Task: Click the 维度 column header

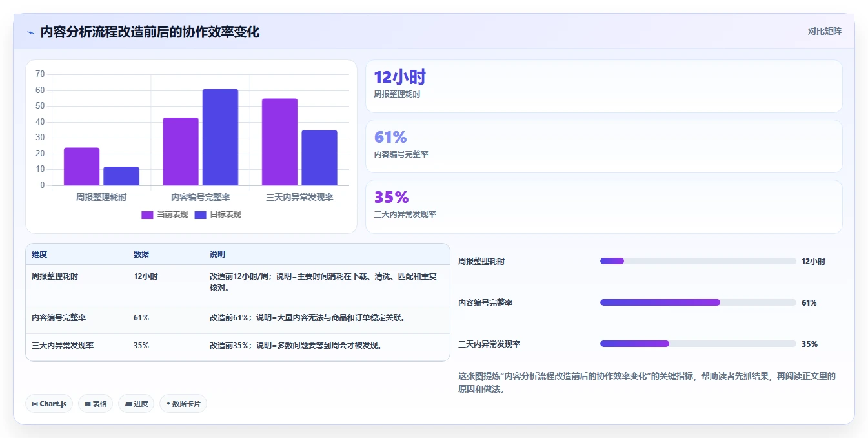Action: 39,255
